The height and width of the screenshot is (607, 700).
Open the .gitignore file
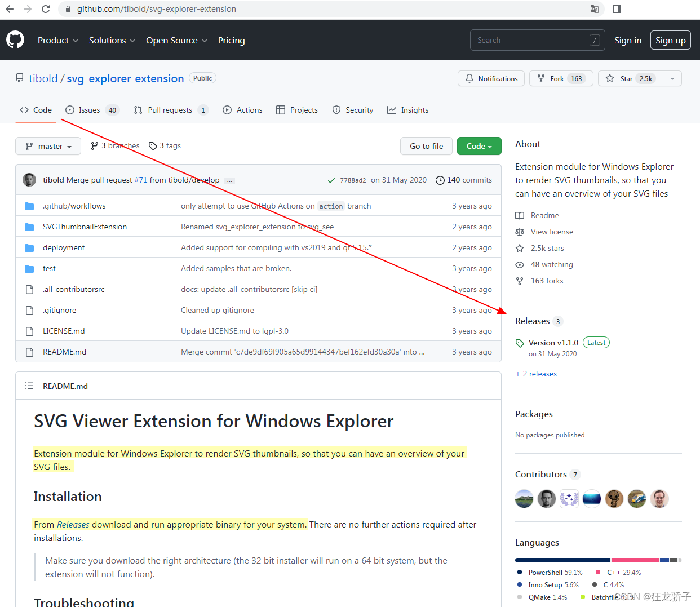click(59, 311)
